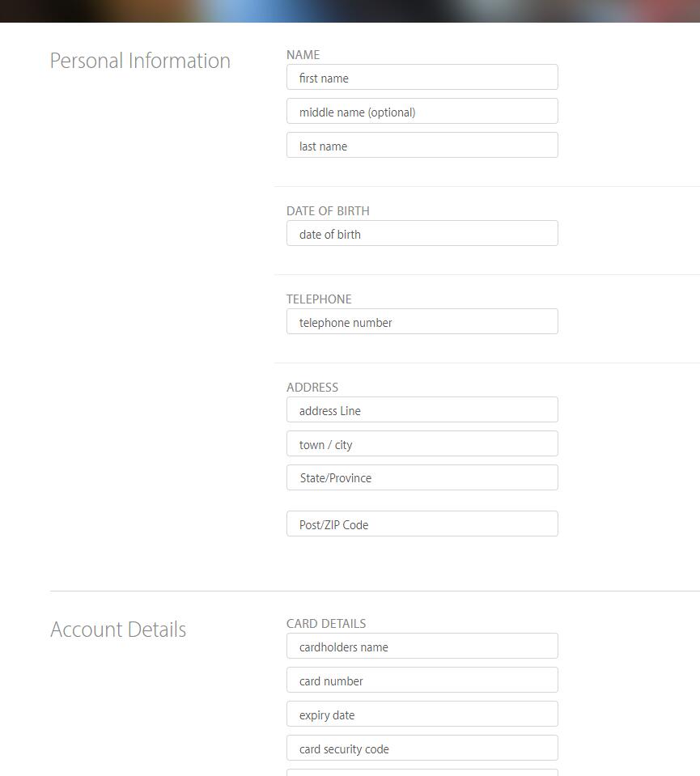Viewport: 700px width, 776px height.
Task: Focus the town / city field
Action: [x=422, y=443]
